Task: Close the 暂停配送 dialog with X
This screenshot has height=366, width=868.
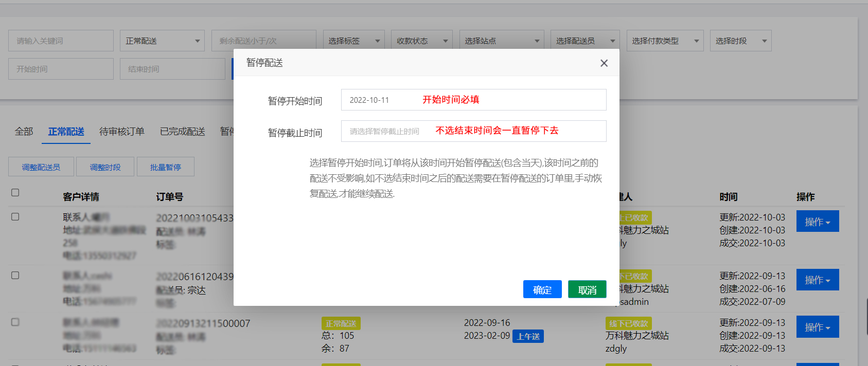Action: [604, 63]
